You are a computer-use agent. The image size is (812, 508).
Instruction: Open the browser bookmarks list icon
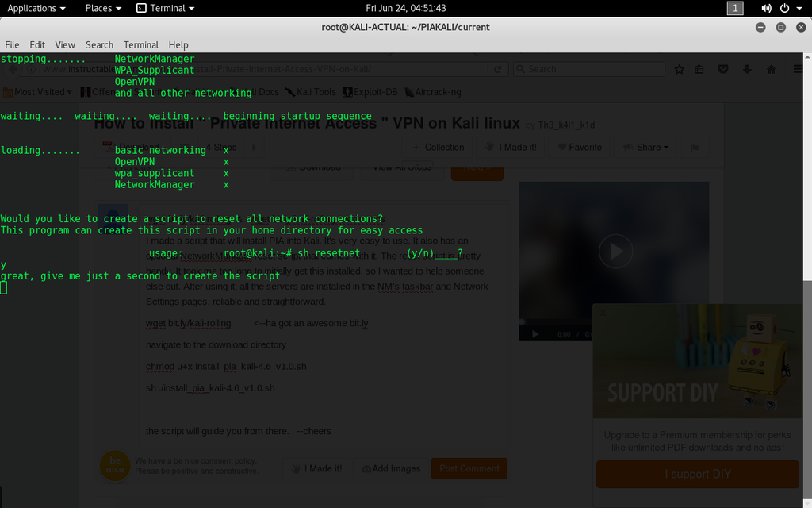[x=699, y=70]
